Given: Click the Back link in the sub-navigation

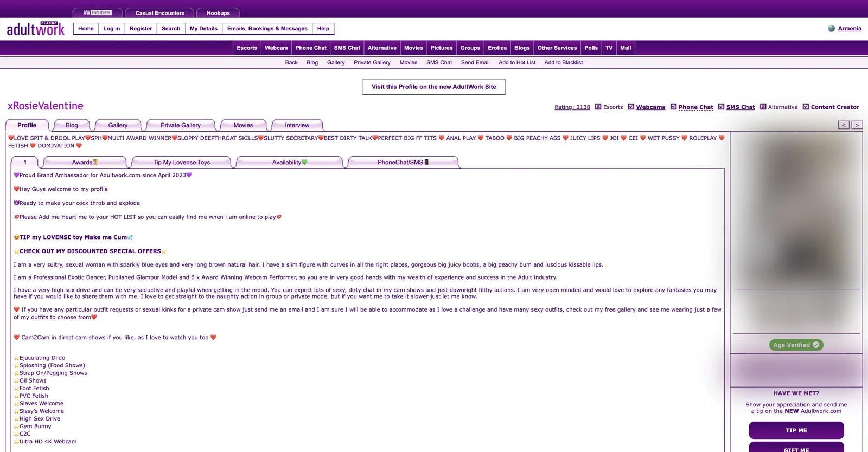Looking at the screenshot, I should coord(291,63).
